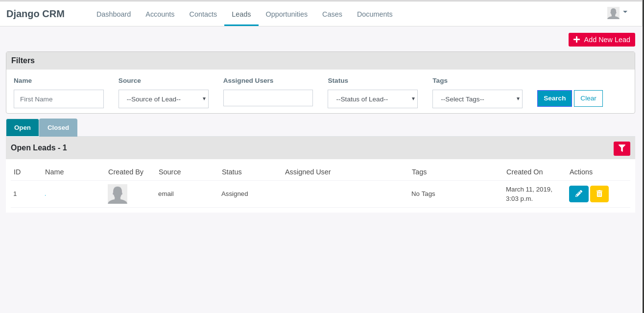Open the Source of Lead dropdown

[164, 99]
